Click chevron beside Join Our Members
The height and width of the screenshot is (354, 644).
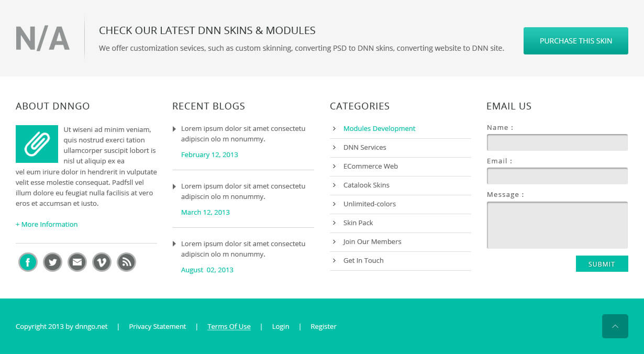pos(334,241)
